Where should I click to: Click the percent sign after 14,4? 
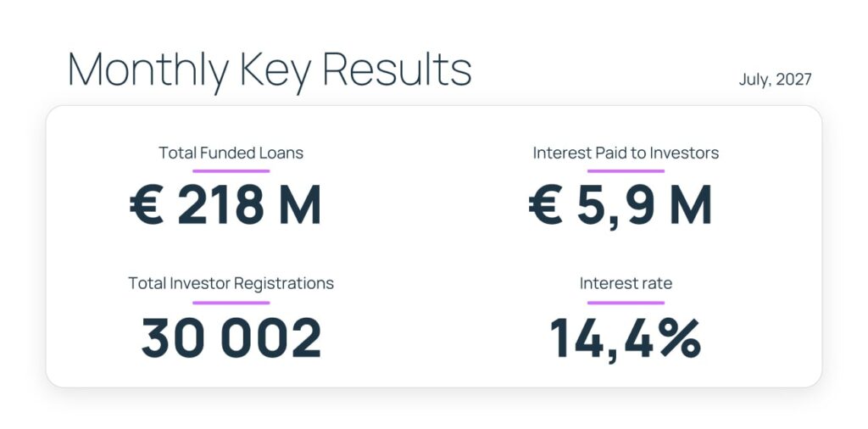point(680,337)
